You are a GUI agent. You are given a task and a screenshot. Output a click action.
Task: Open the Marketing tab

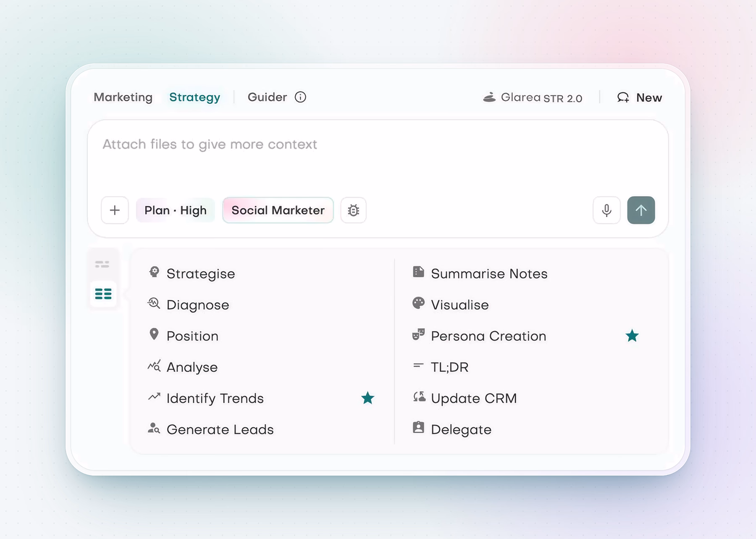pyautogui.click(x=123, y=97)
